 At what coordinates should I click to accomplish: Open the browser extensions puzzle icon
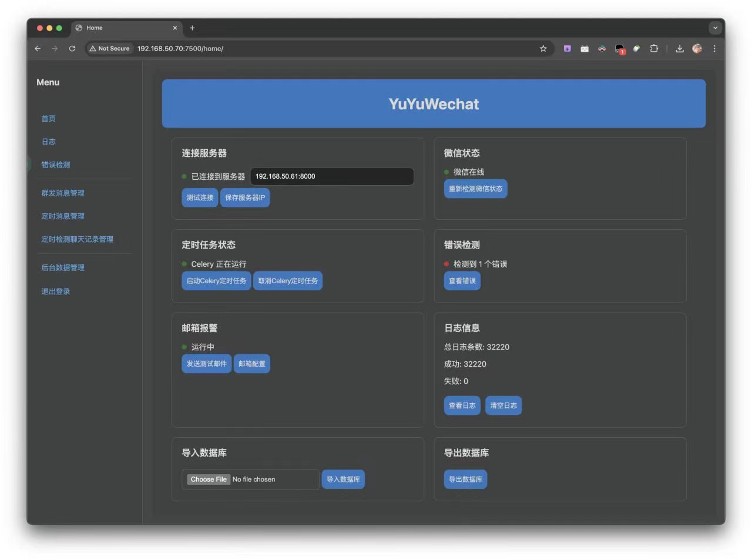tap(654, 49)
